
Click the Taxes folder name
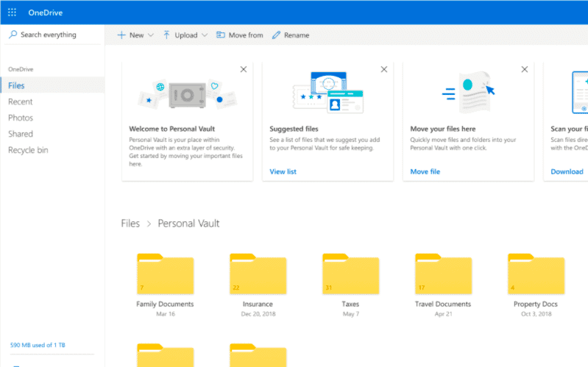[350, 304]
